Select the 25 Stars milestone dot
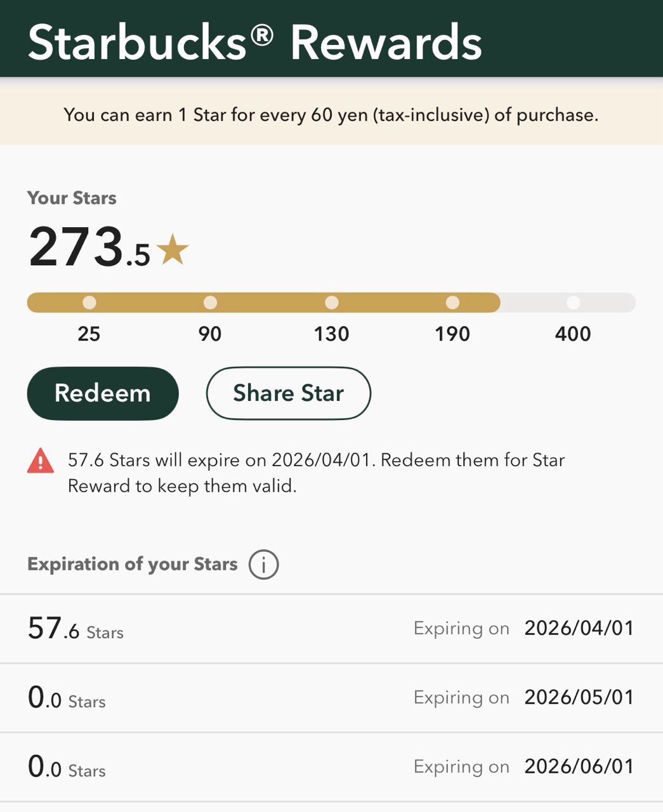 coord(89,303)
